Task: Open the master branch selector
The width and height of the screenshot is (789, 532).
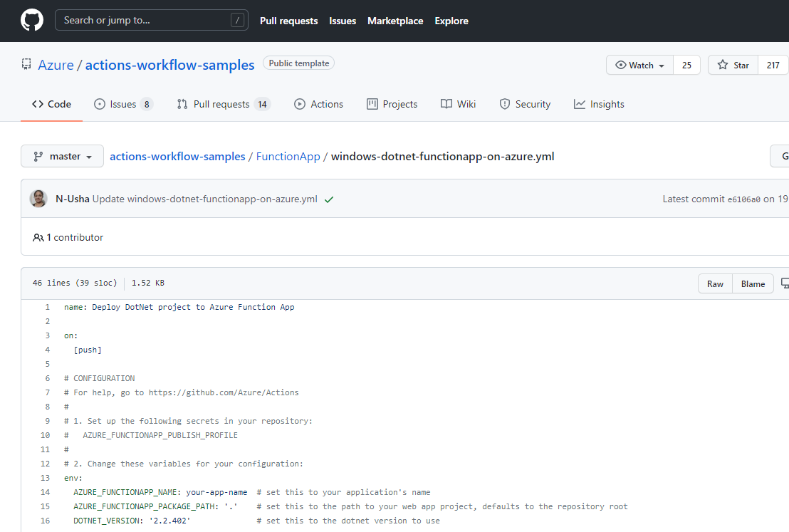Action: pyautogui.click(x=62, y=156)
